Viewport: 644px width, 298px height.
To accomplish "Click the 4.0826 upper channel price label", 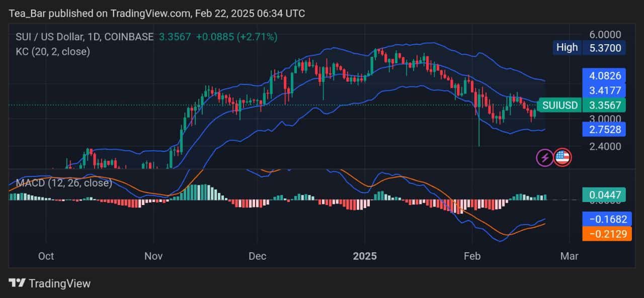I will pos(604,76).
